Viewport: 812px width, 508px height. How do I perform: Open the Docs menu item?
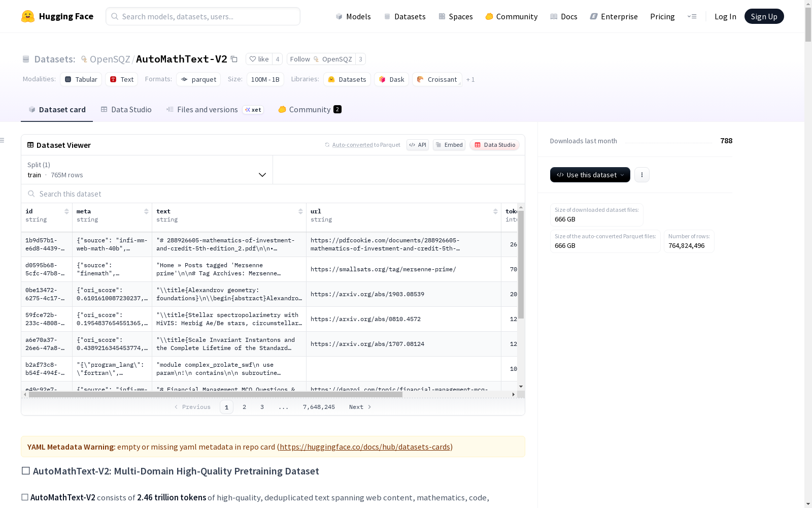pyautogui.click(x=564, y=16)
